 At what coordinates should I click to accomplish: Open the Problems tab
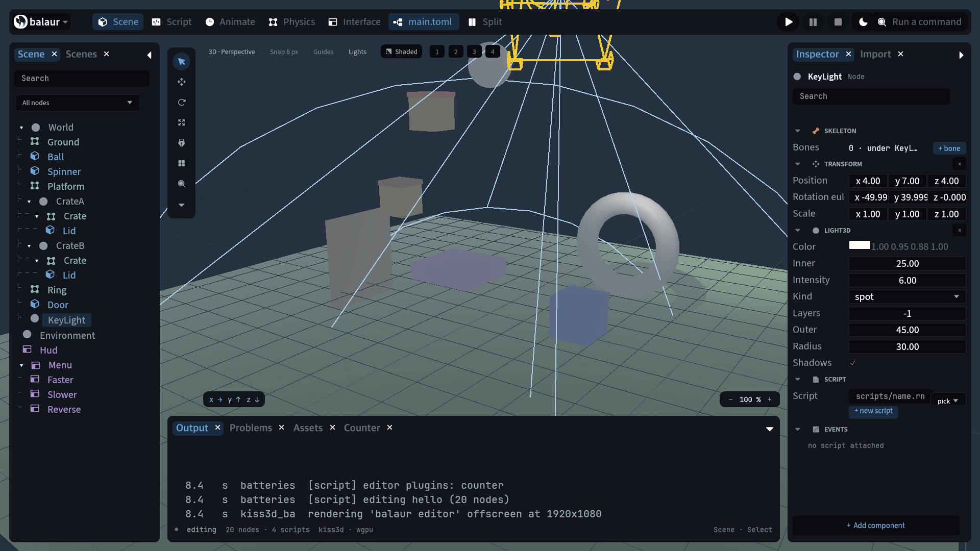click(251, 428)
